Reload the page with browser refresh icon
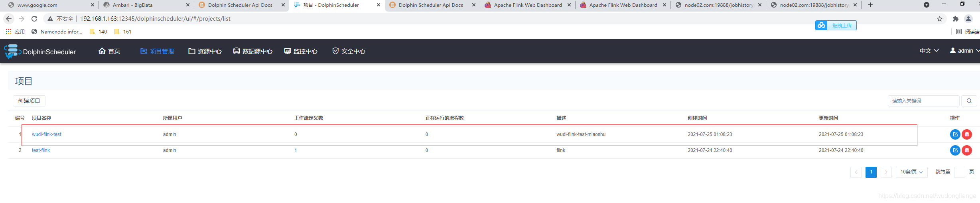The height and width of the screenshot is (203, 980). [x=34, y=19]
